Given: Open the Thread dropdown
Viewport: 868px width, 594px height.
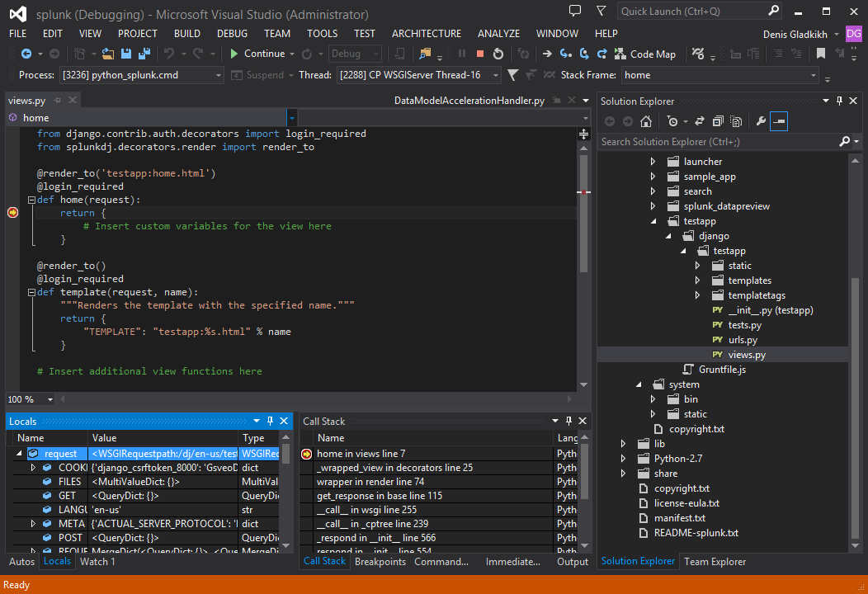Looking at the screenshot, I should pos(495,75).
